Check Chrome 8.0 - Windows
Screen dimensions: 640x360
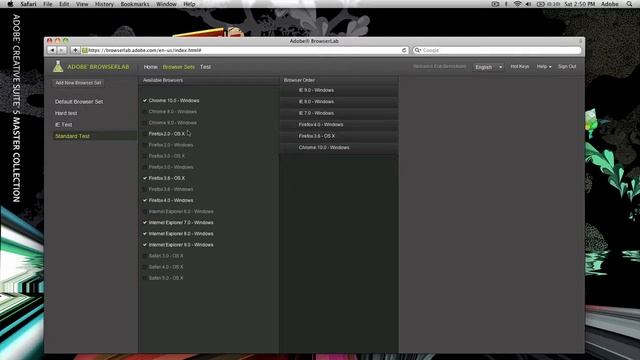click(x=145, y=111)
